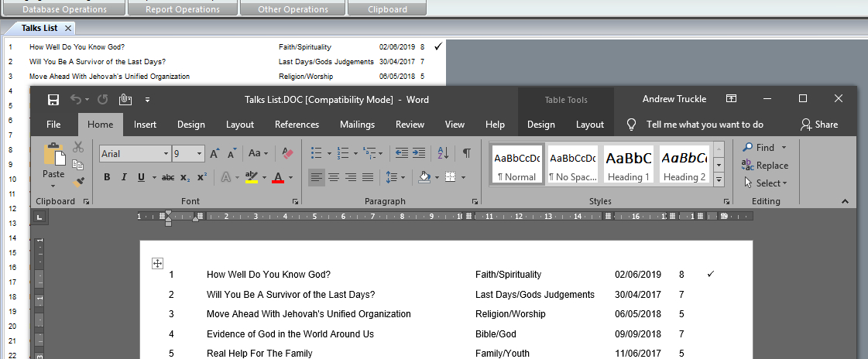This screenshot has height=359, width=868.
Task: Click the Undo arrow in the Quick Access Toolbar
Action: pos(75,100)
